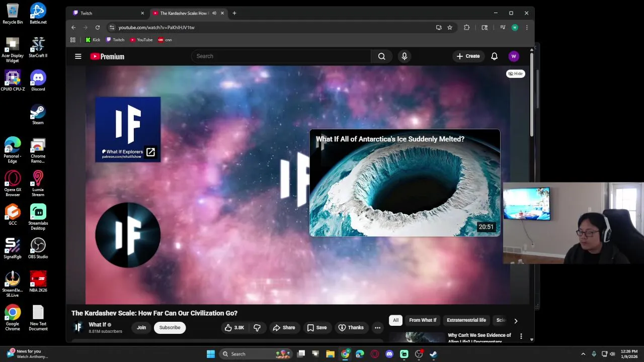
Task: View site information icon in address bar
Action: [112, 28]
